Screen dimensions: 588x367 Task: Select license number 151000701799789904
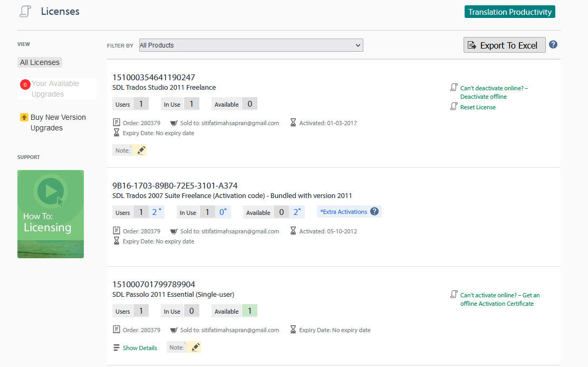tap(154, 285)
